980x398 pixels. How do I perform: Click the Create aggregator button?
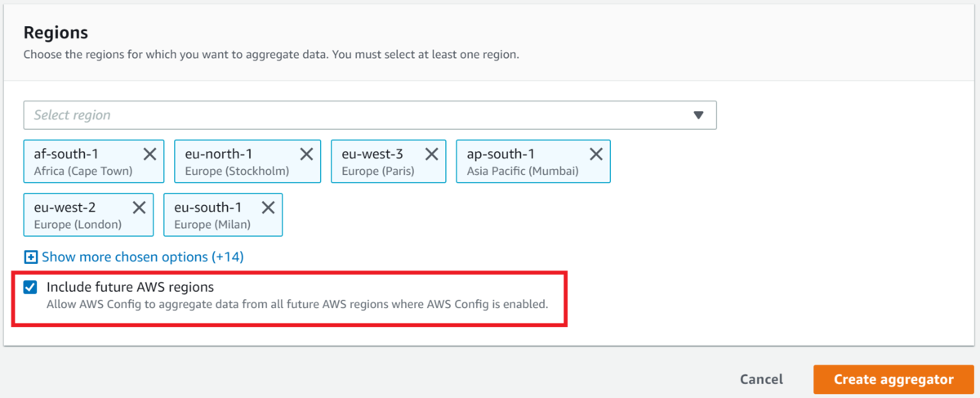893,379
